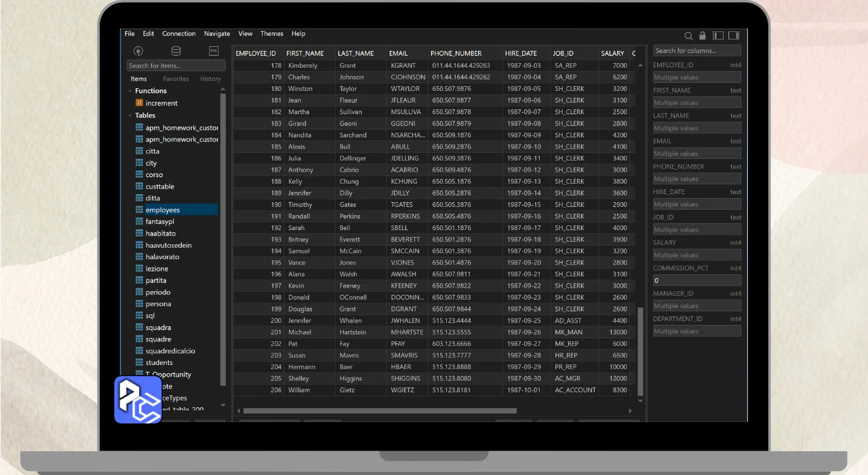Click the Search for columns field
Viewport: 868px width, 475px height.
click(x=696, y=51)
